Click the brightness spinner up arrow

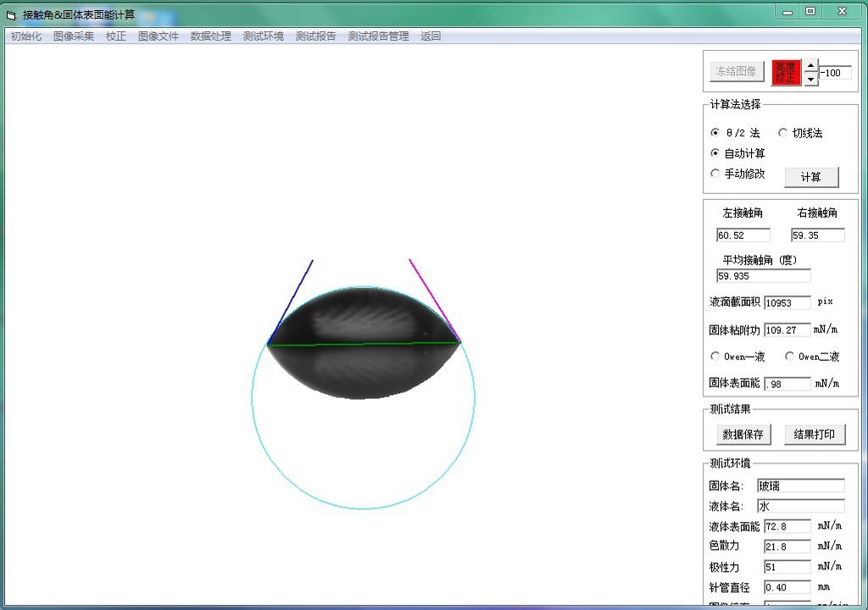tap(810, 65)
